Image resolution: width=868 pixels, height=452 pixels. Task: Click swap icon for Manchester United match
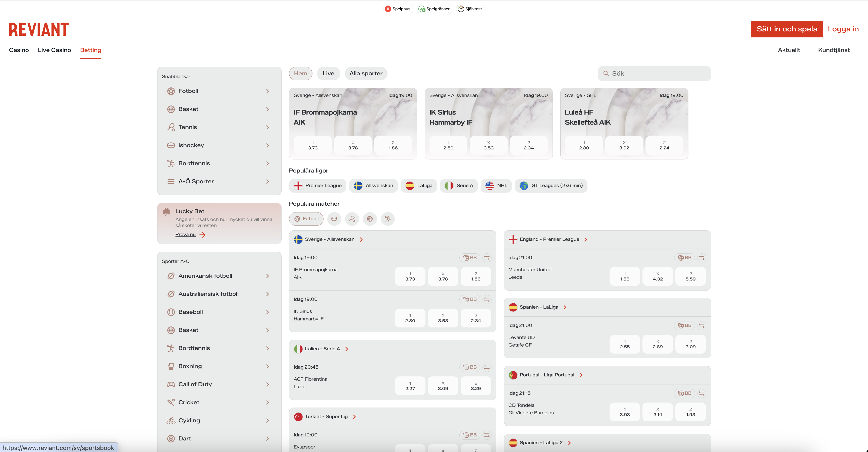coord(701,258)
